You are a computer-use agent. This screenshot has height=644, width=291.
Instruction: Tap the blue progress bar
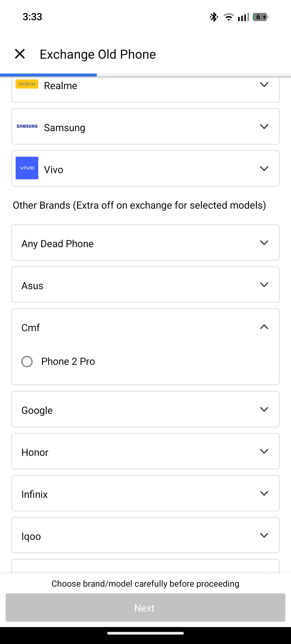[48, 75]
